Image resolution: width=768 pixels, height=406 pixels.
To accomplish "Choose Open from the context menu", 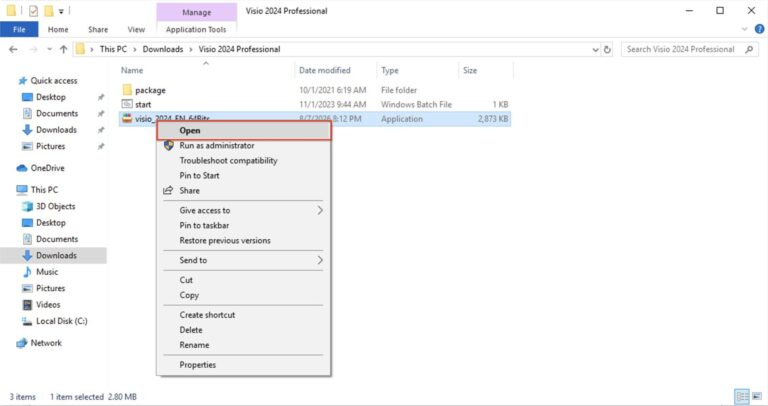I will pos(244,131).
